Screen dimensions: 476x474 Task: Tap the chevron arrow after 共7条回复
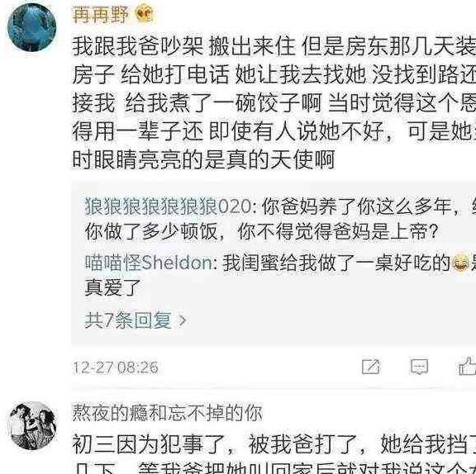pyautogui.click(x=183, y=320)
